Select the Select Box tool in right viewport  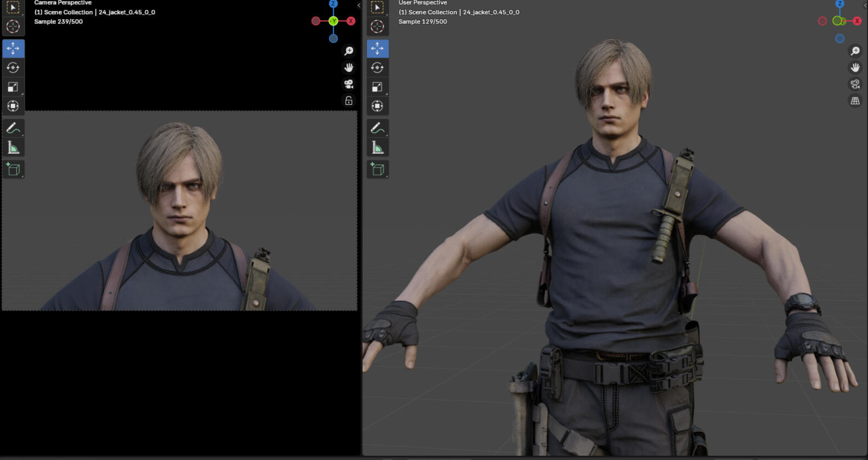tap(377, 7)
